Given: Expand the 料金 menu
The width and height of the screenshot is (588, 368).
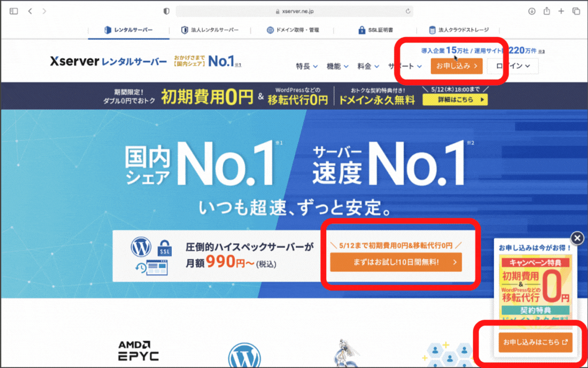Looking at the screenshot, I should (368, 67).
